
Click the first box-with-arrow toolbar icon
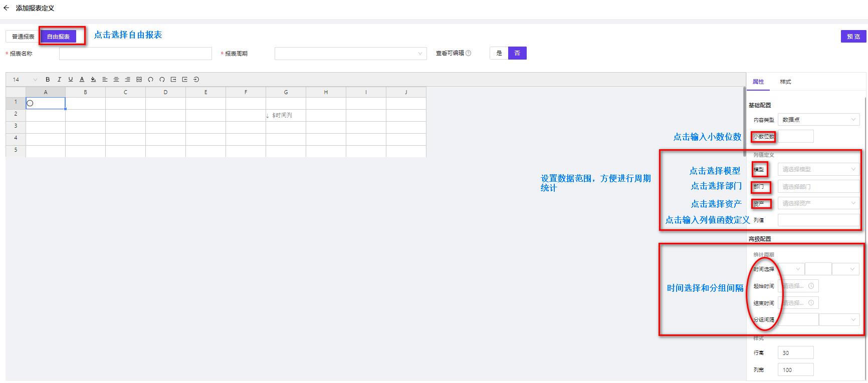tap(173, 80)
